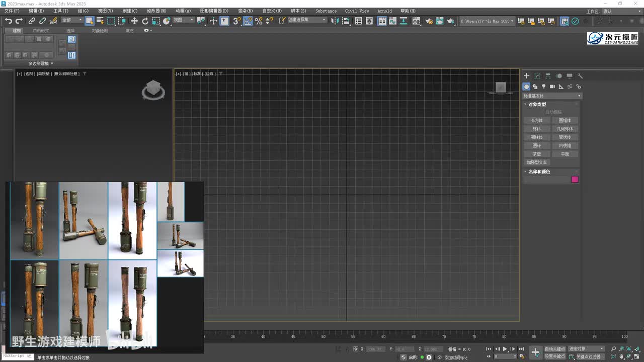Click the 长方体 box primitive button
This screenshot has width=644, height=362.
[537, 121]
